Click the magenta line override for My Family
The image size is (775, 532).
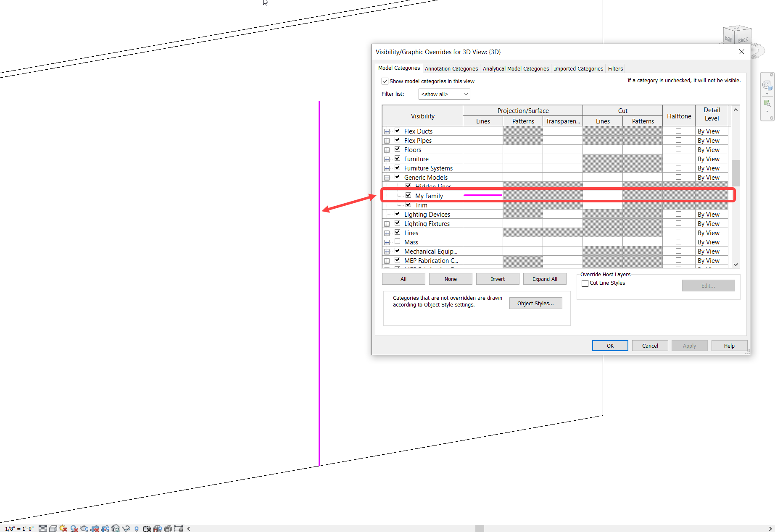click(x=483, y=195)
